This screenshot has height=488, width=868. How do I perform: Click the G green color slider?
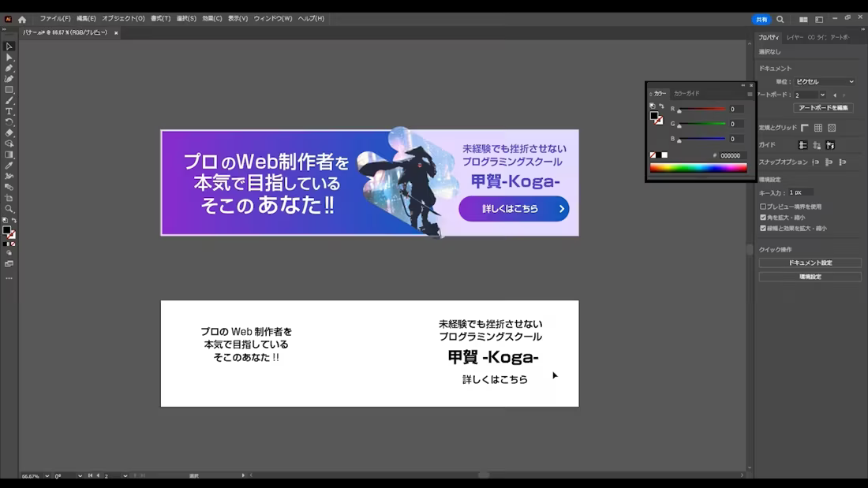(702, 124)
